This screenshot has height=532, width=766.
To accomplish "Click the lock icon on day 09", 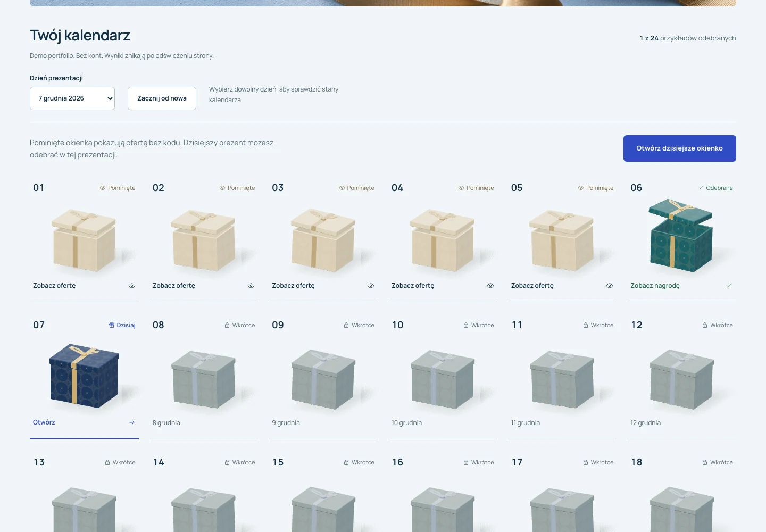I will point(346,325).
